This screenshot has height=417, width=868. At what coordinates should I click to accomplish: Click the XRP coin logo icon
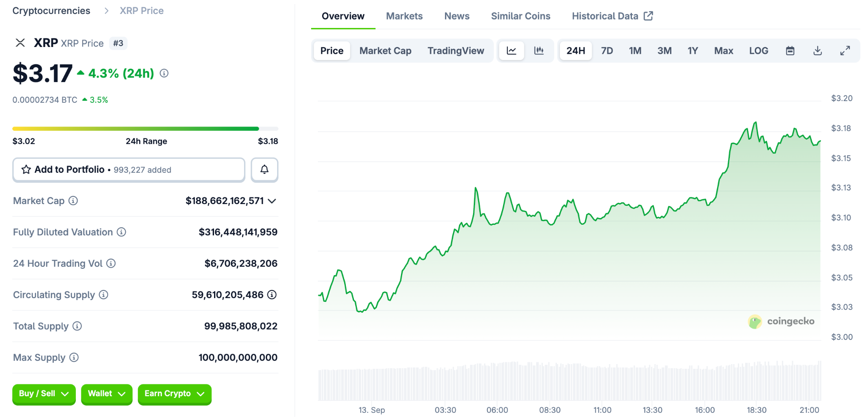pos(20,43)
